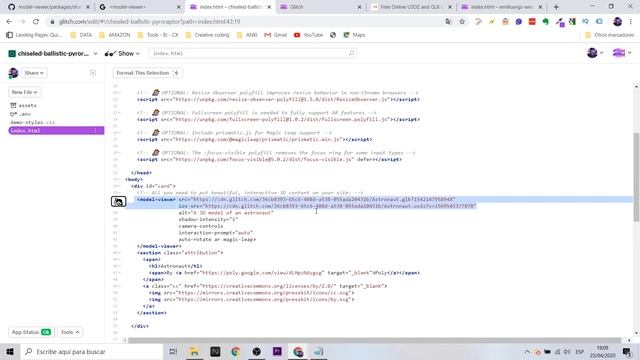Open the Otros marcadores bookmarks folder
The height and width of the screenshot is (360, 640).
coord(610,35)
